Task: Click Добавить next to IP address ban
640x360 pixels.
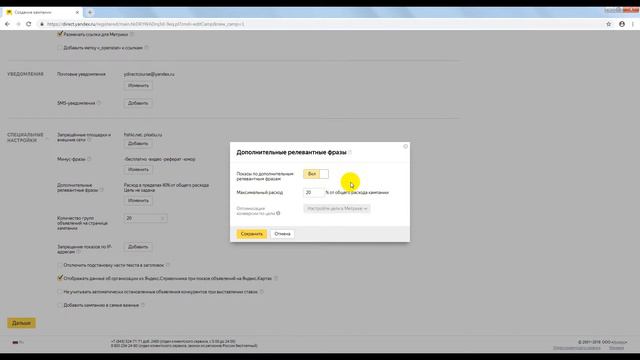Action: tap(138, 247)
